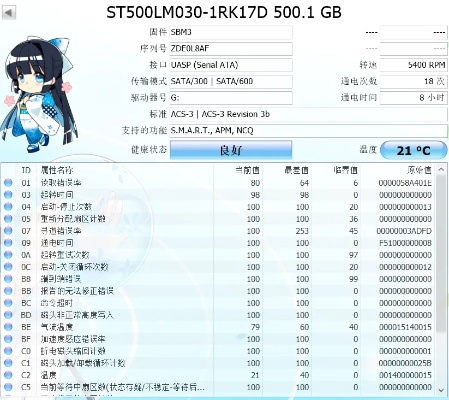Click the 属性名称 column header
This screenshot has width=449, height=400.
tap(57, 170)
